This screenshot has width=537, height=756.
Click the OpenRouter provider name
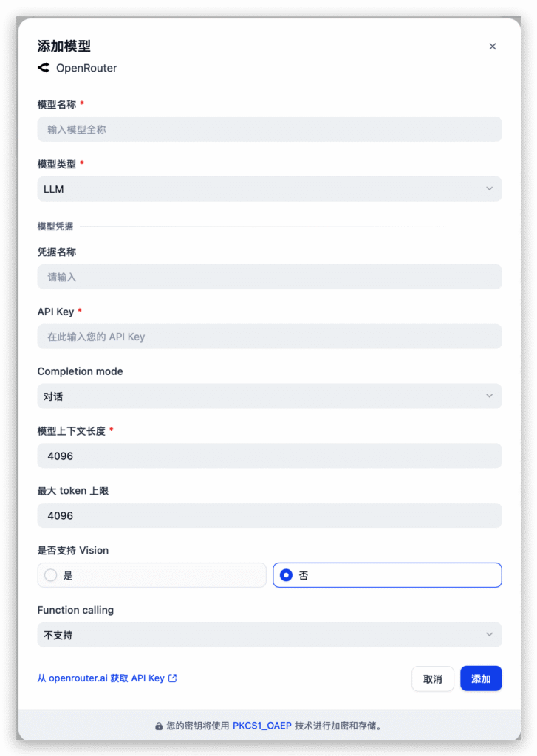coord(86,68)
